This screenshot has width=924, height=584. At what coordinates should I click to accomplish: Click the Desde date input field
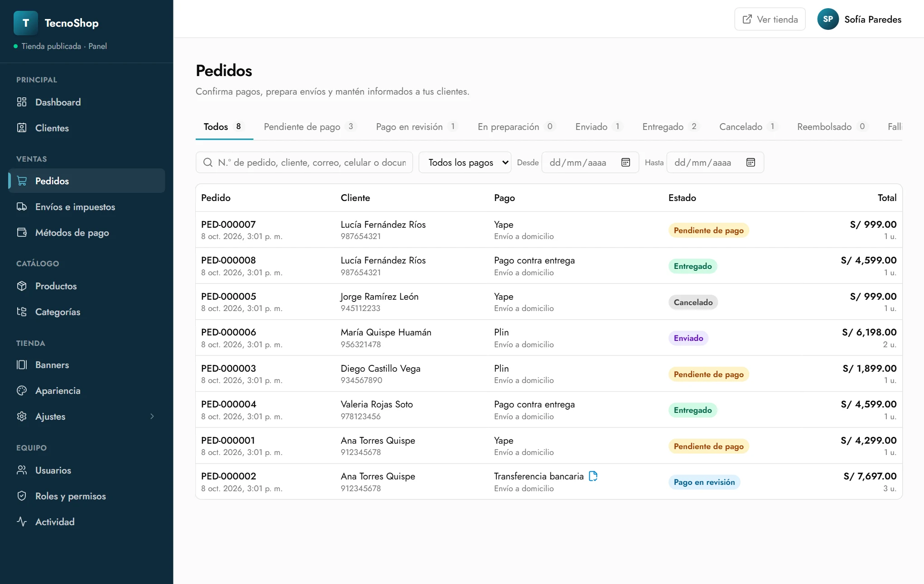(590, 163)
